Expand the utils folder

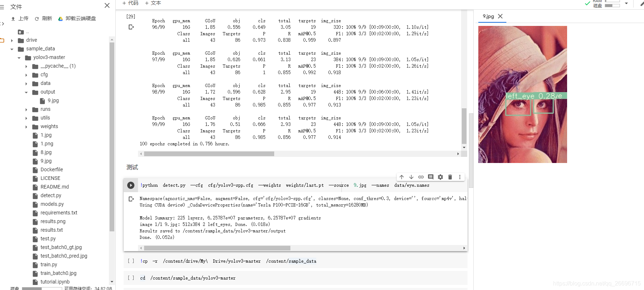(26, 118)
